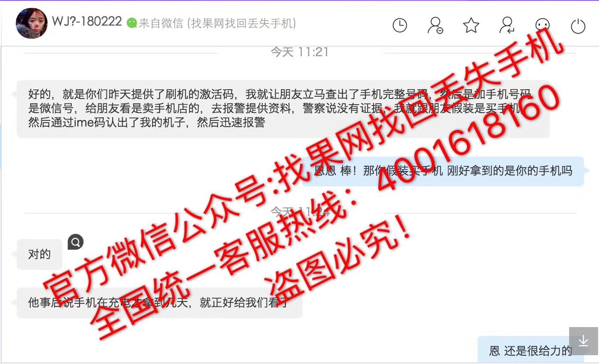This screenshot has height=364, width=599.
Task: Open chat history via the clock icon
Action: [399, 25]
